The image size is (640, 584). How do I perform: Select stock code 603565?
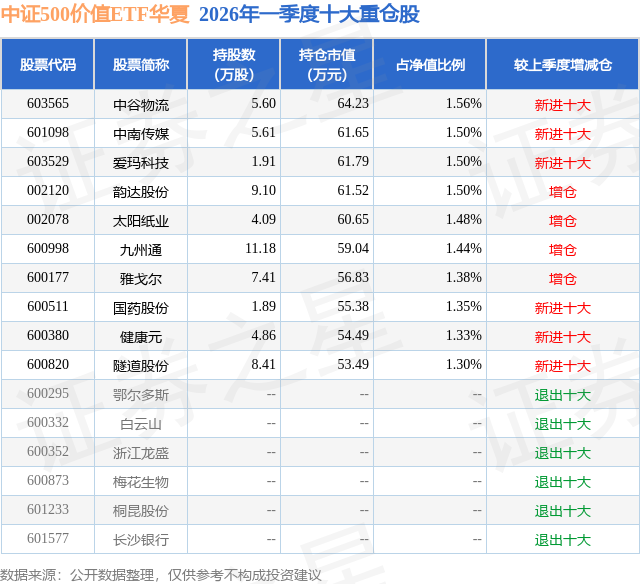click(48, 104)
